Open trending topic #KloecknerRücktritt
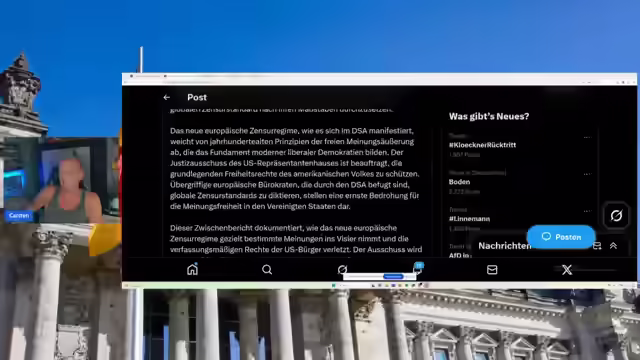 click(x=482, y=145)
